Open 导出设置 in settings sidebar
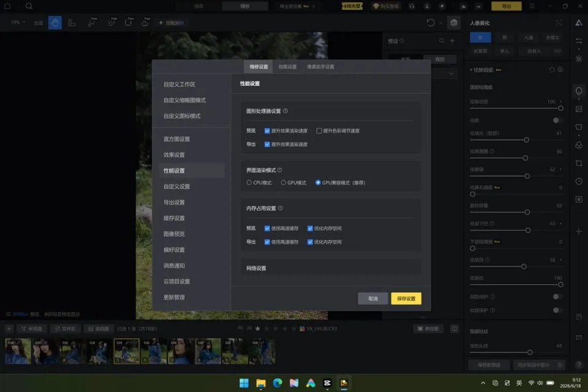 coord(174,203)
